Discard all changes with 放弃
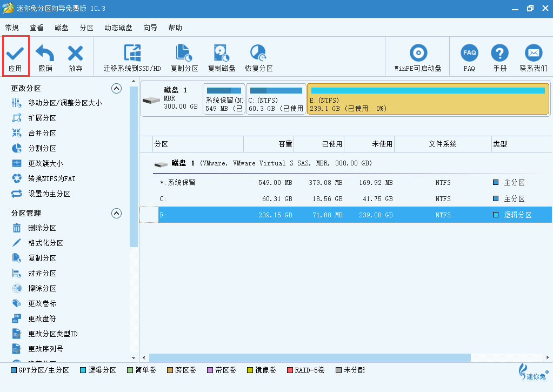 76,58
